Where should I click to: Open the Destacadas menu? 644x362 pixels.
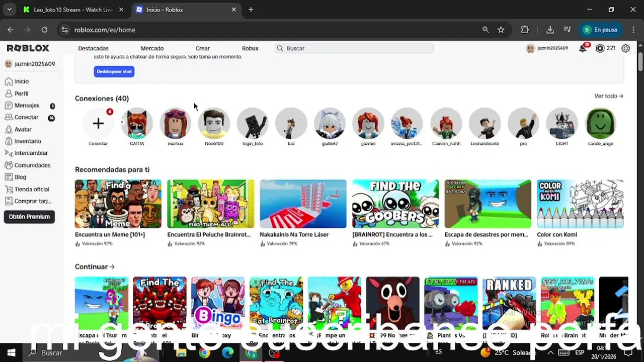click(93, 48)
